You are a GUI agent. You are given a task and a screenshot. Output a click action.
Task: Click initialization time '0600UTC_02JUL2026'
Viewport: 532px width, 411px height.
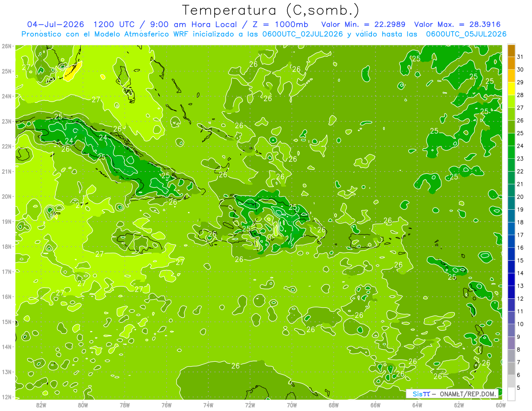coord(302,34)
